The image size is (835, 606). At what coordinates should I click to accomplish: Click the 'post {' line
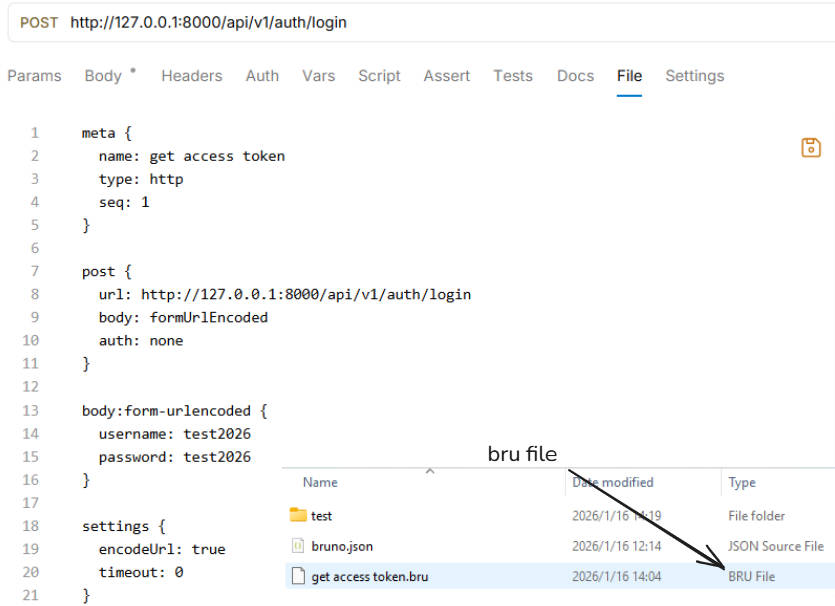tap(107, 272)
